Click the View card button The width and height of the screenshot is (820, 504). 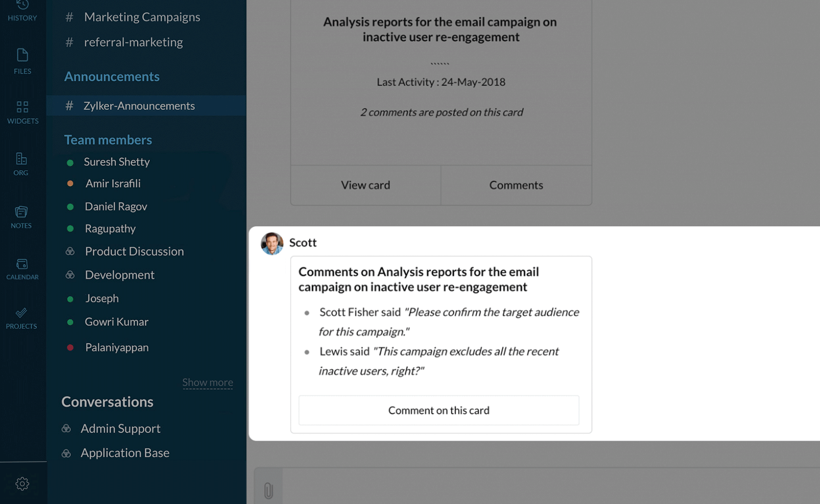[366, 185]
